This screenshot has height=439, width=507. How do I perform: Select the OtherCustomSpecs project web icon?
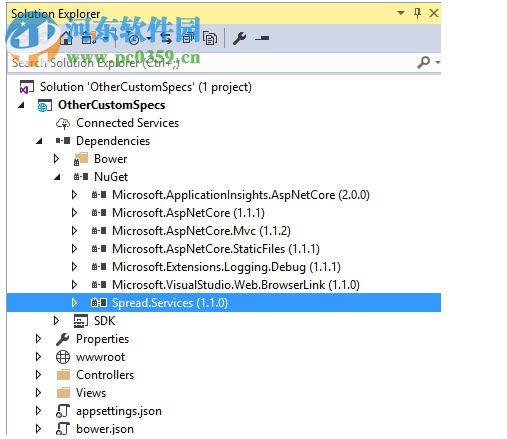pos(44,105)
